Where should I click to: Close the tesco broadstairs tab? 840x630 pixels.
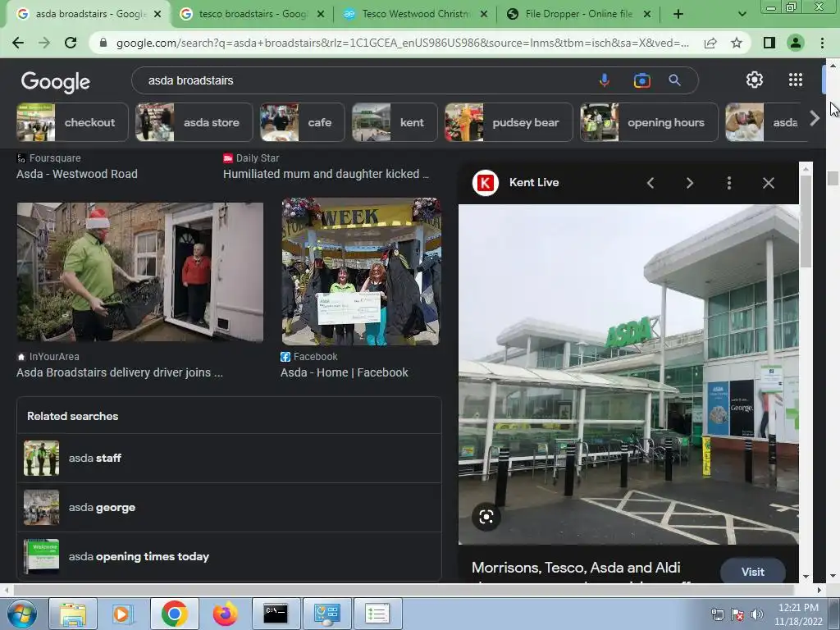[x=321, y=15]
